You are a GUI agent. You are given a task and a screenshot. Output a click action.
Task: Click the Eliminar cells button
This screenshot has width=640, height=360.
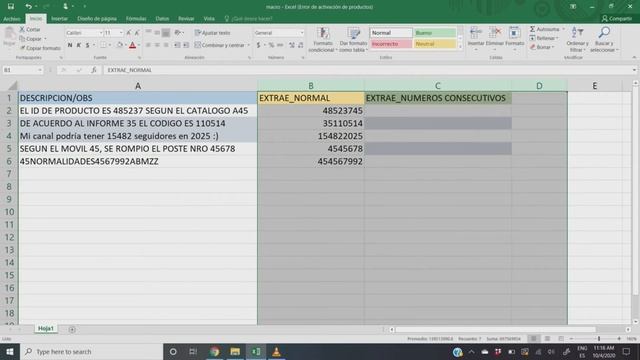[x=495, y=39]
